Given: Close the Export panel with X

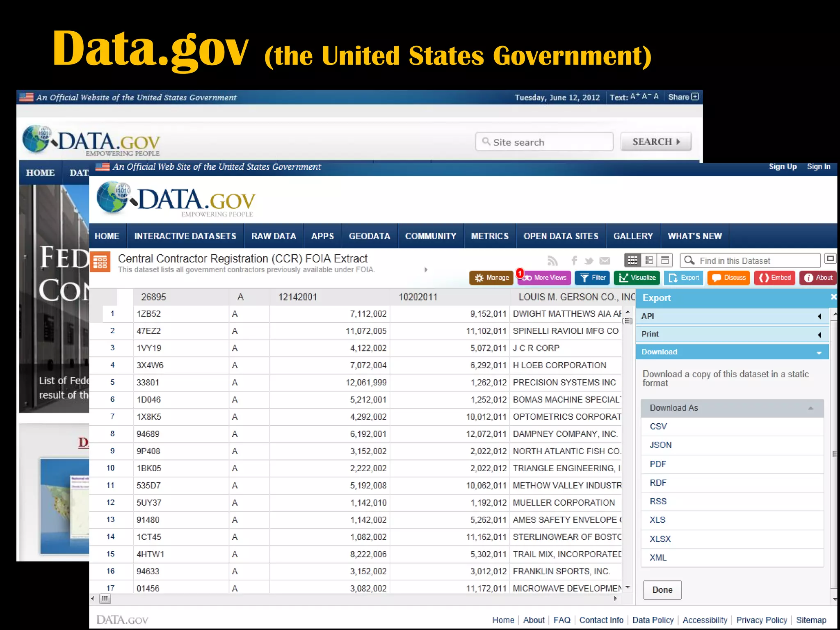Looking at the screenshot, I should click(833, 297).
